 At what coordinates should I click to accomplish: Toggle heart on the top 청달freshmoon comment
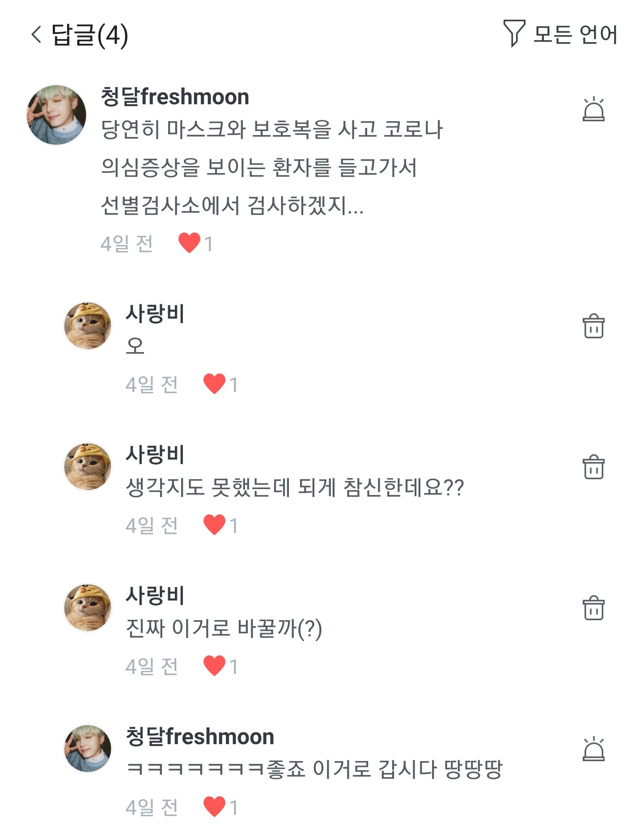click(x=189, y=243)
